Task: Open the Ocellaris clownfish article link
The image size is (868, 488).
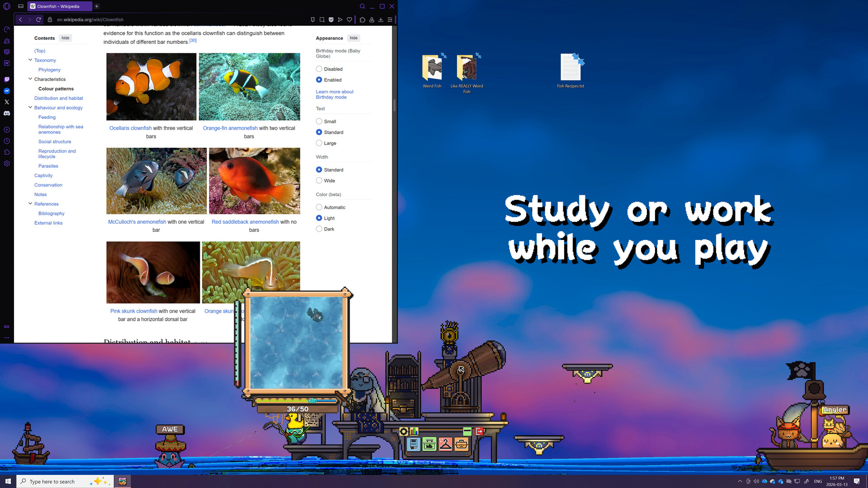Action: coord(130,128)
